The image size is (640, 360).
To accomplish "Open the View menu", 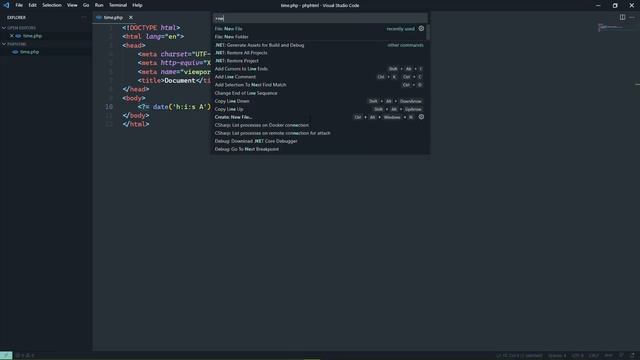I will click(x=72, y=5).
